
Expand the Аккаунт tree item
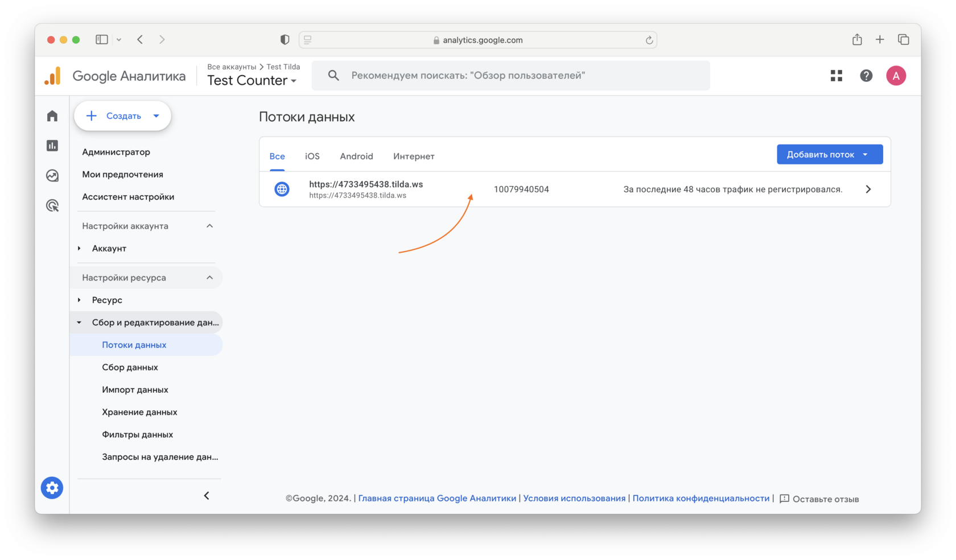pyautogui.click(x=79, y=249)
